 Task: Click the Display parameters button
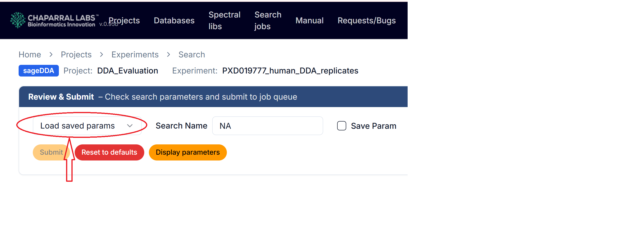[x=188, y=152]
